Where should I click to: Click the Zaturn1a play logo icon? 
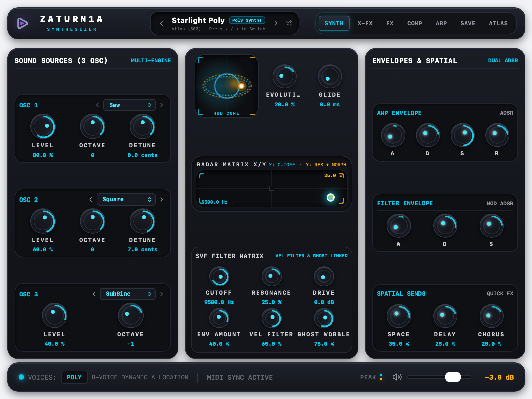[23, 23]
